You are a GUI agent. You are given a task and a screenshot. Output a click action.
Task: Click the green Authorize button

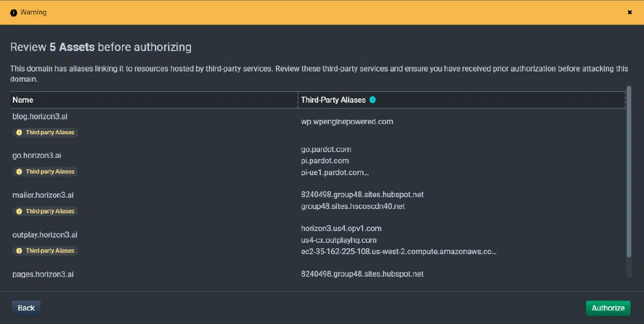[608, 308]
